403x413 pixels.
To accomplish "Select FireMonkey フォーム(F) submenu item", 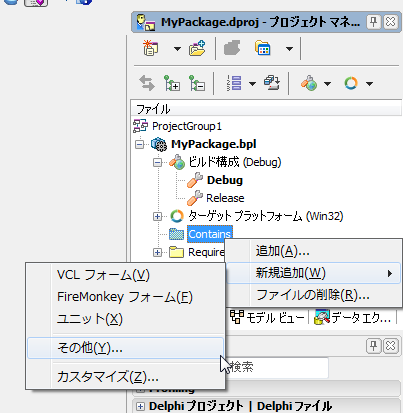I will pyautogui.click(x=125, y=297).
